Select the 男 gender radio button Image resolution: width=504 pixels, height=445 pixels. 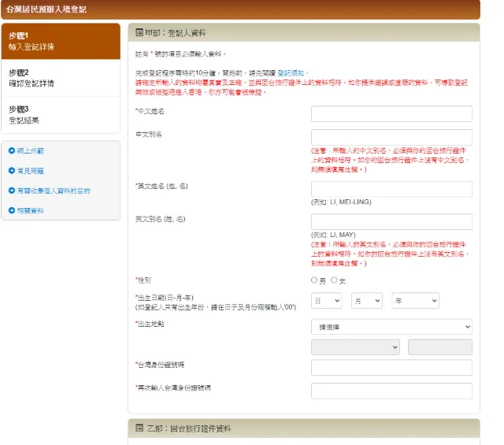tap(315, 280)
